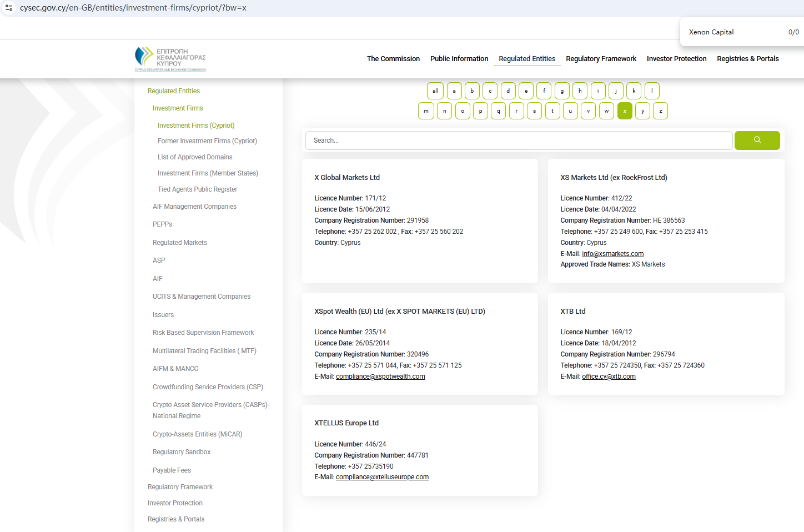This screenshot has width=804, height=532.
Task: Click inside the Search text field
Action: click(519, 140)
